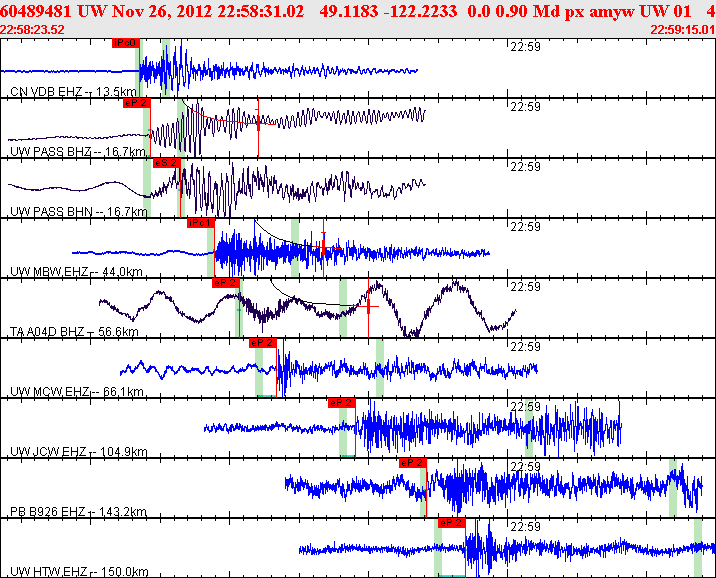The image size is (716, 578).
Task: Click the red coda duration marker on PASS BHZ
Action: pyautogui.click(x=258, y=122)
